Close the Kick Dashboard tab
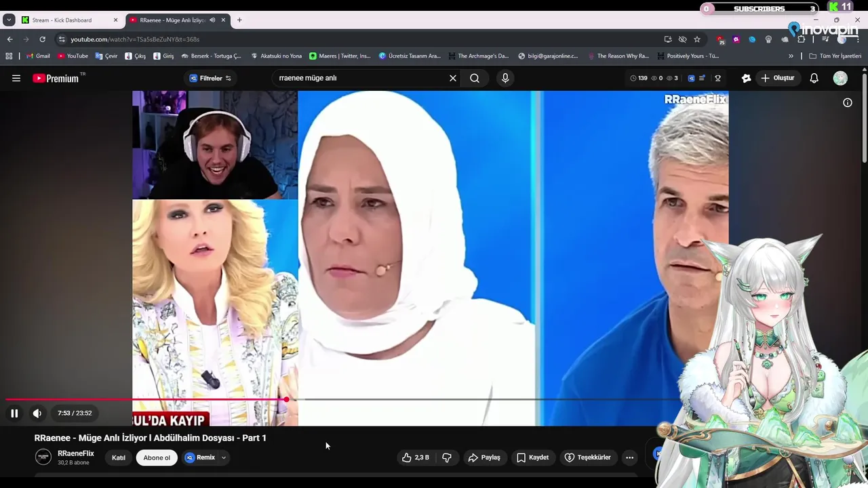 [x=115, y=20]
